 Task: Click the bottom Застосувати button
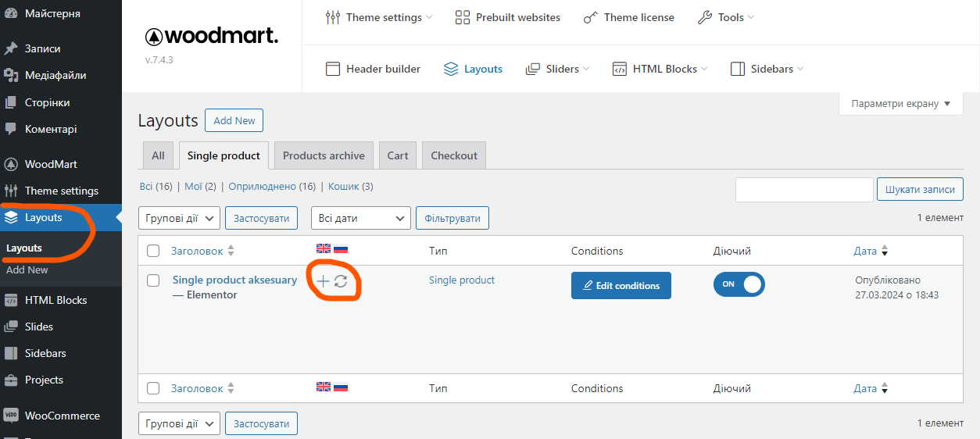[262, 423]
